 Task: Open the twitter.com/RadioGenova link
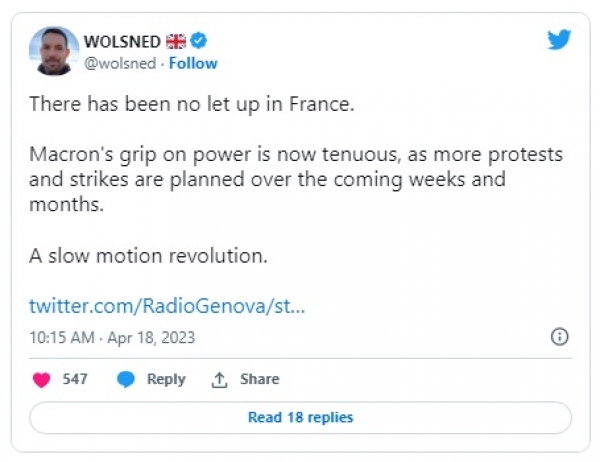[167, 305]
